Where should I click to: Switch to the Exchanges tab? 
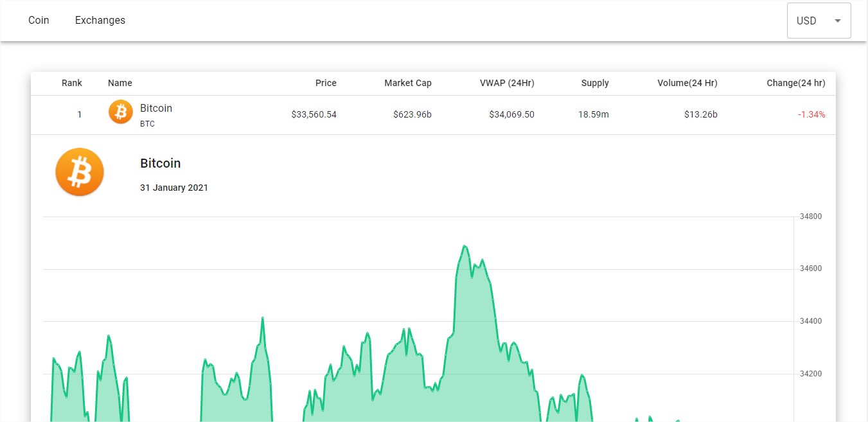[x=100, y=21]
